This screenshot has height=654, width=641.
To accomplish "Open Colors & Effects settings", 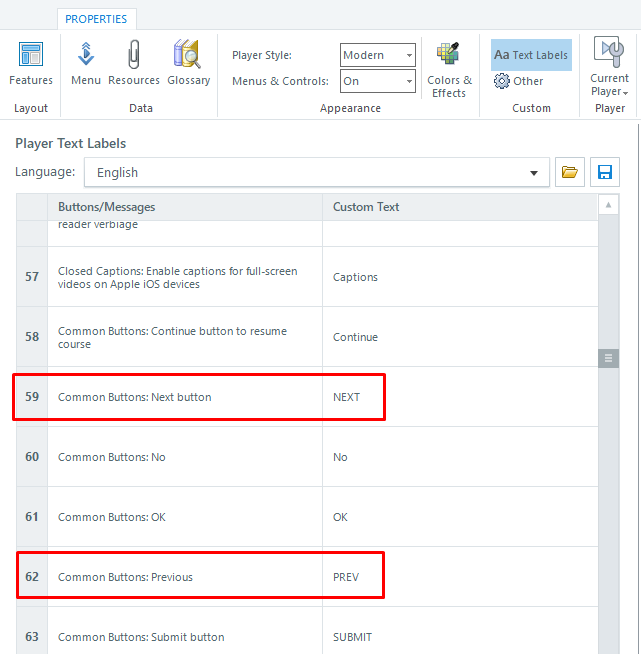I will pos(449,70).
